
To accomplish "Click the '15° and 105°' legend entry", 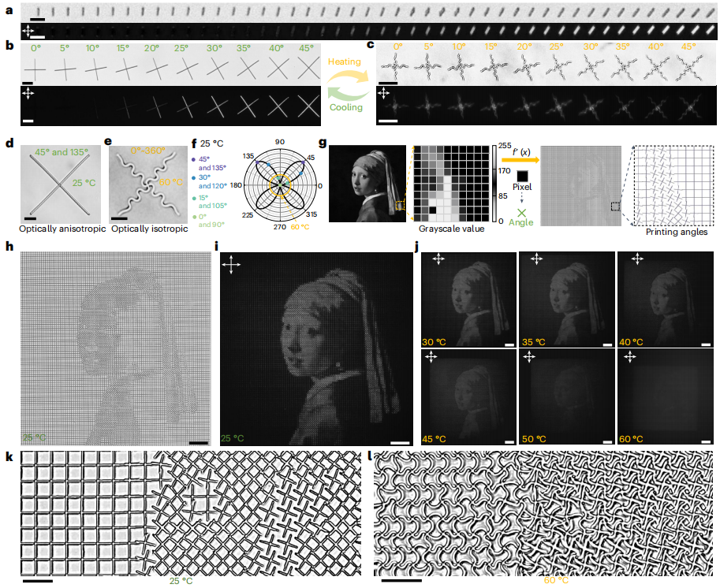I will 213,202.
